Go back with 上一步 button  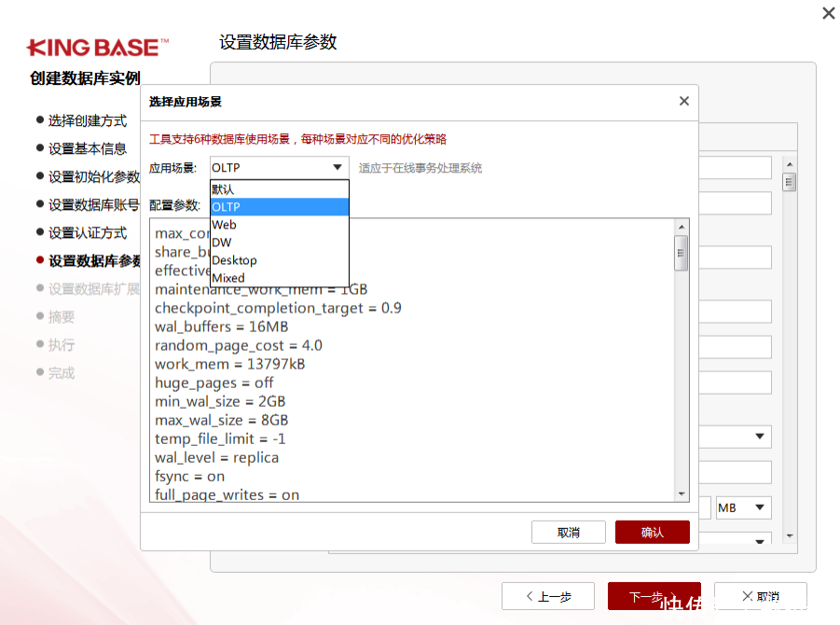547,597
